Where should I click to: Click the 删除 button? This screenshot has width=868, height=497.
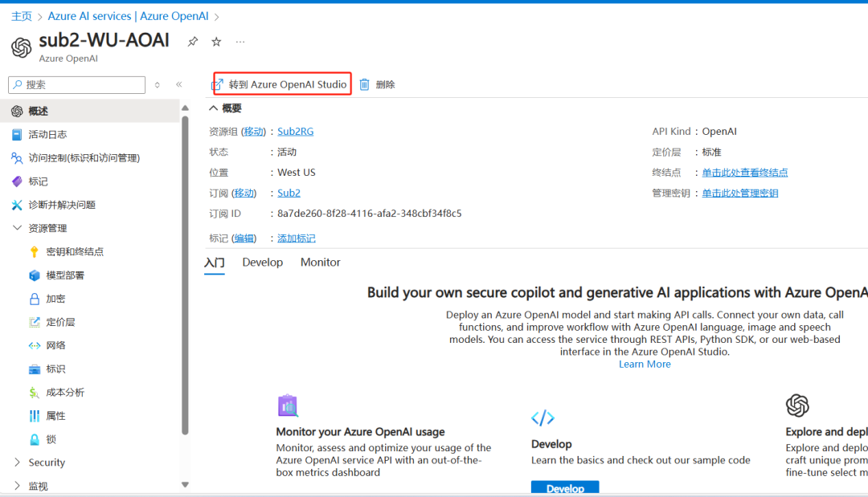[378, 84]
